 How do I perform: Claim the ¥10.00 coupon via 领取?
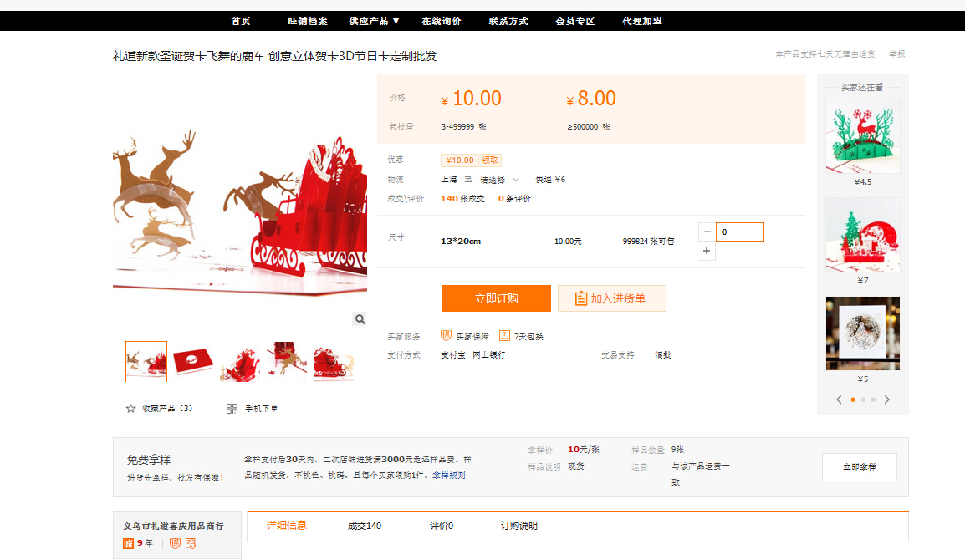click(x=490, y=160)
